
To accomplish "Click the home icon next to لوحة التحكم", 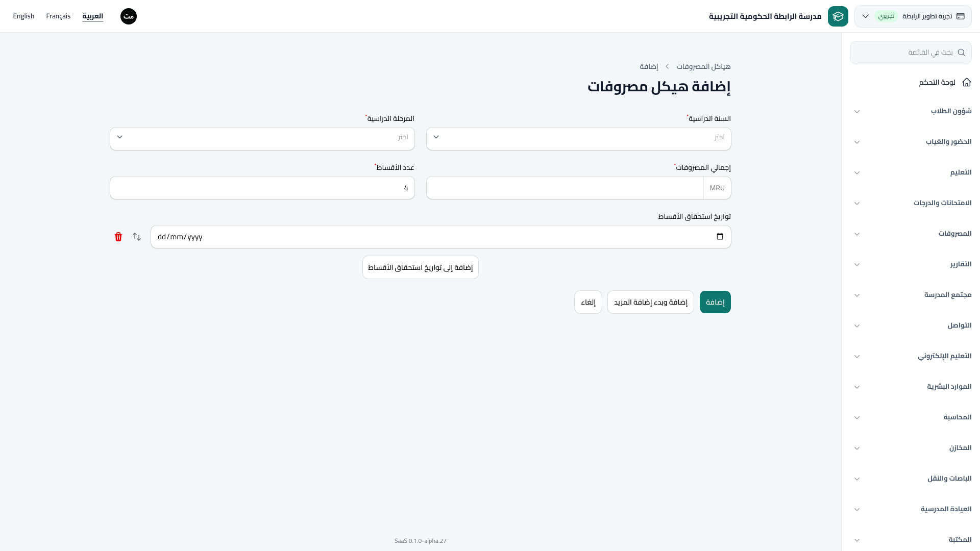I will [x=967, y=82].
